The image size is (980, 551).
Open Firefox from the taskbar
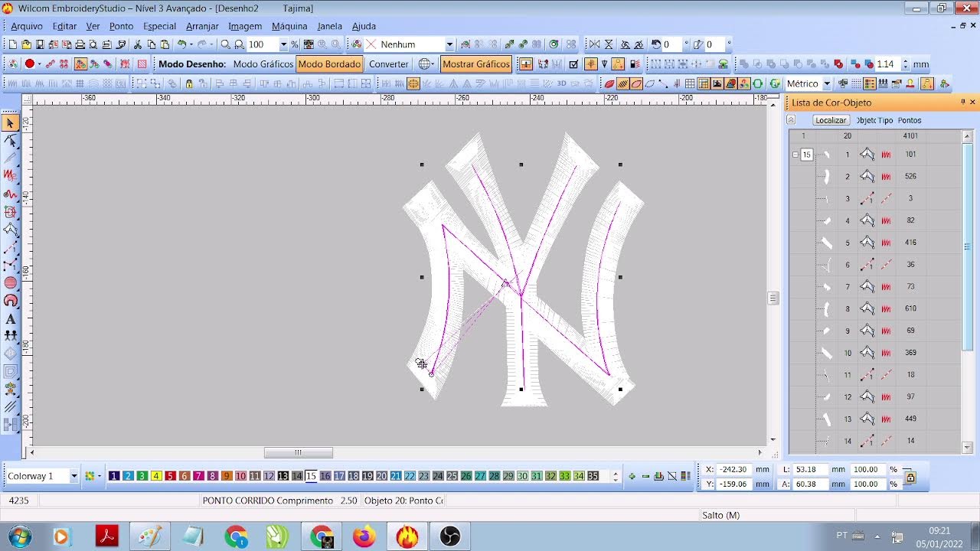364,536
